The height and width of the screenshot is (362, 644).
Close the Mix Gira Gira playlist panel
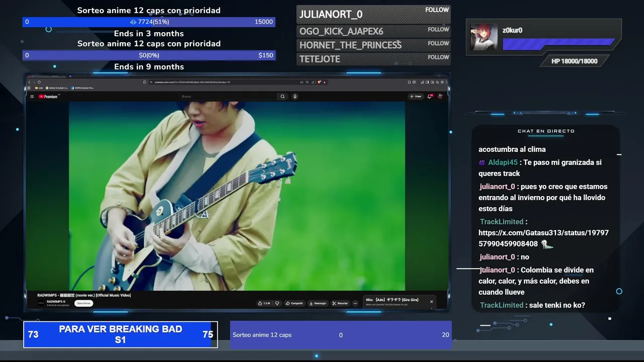click(431, 302)
